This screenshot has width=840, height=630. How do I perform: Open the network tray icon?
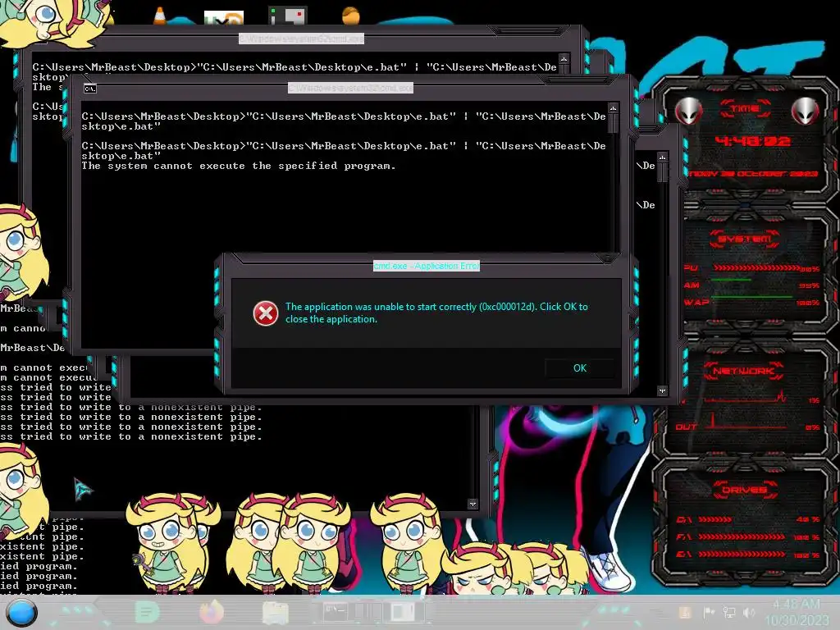729,612
